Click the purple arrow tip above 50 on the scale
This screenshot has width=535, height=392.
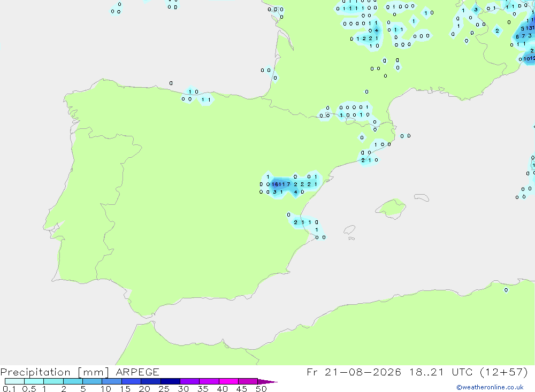(x=267, y=381)
